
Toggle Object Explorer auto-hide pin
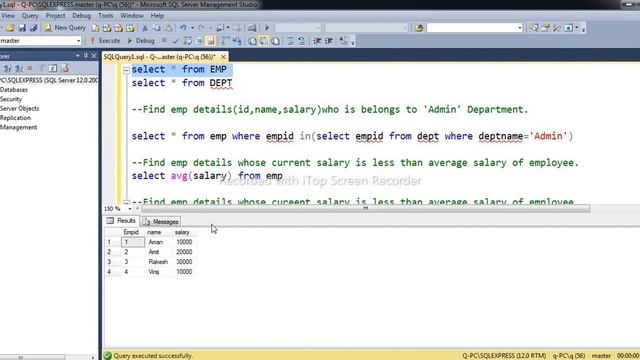coord(86,56)
